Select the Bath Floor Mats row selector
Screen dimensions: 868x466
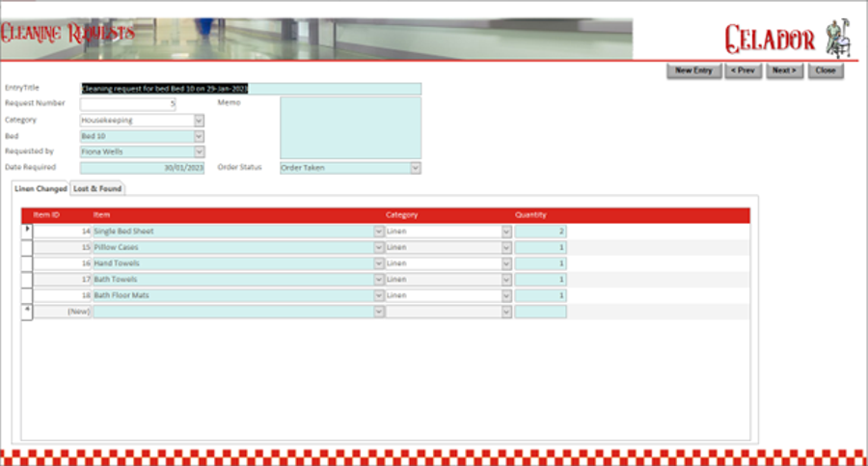[27, 295]
